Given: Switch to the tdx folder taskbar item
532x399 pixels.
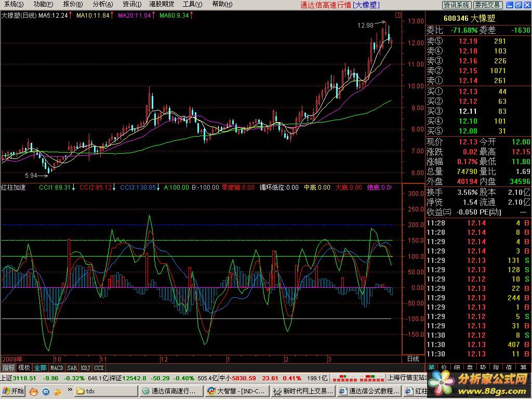Looking at the screenshot, I should coord(106,391).
